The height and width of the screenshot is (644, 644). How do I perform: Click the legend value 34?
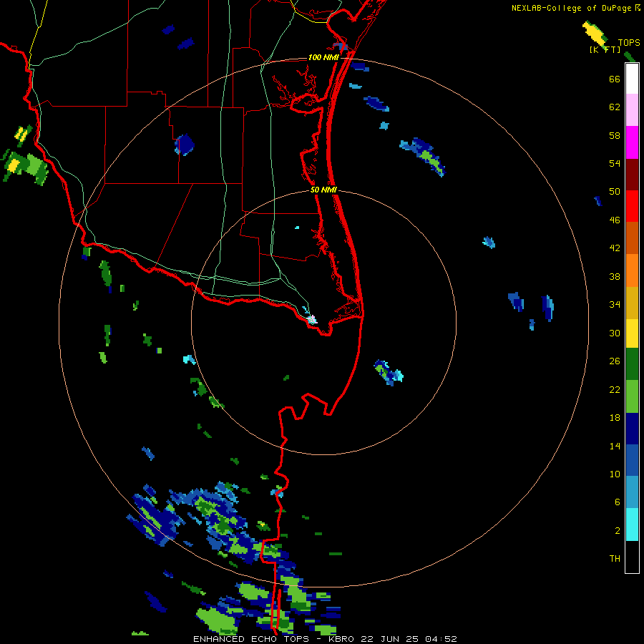point(615,305)
